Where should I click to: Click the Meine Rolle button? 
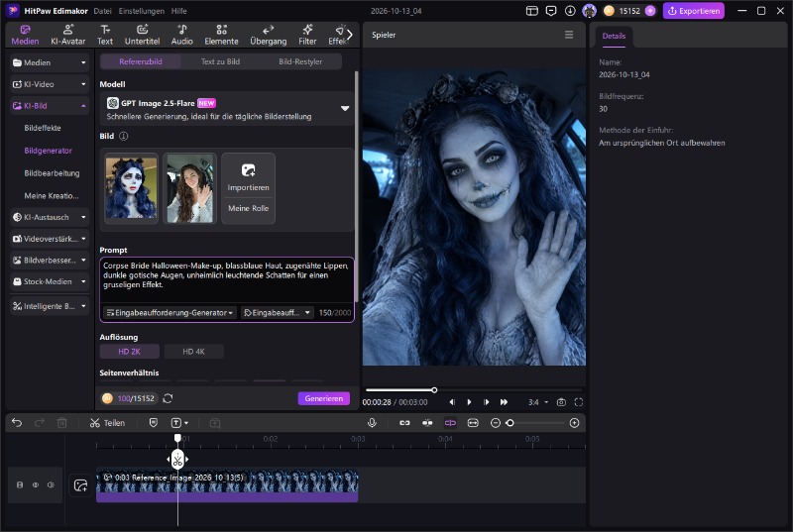248,208
